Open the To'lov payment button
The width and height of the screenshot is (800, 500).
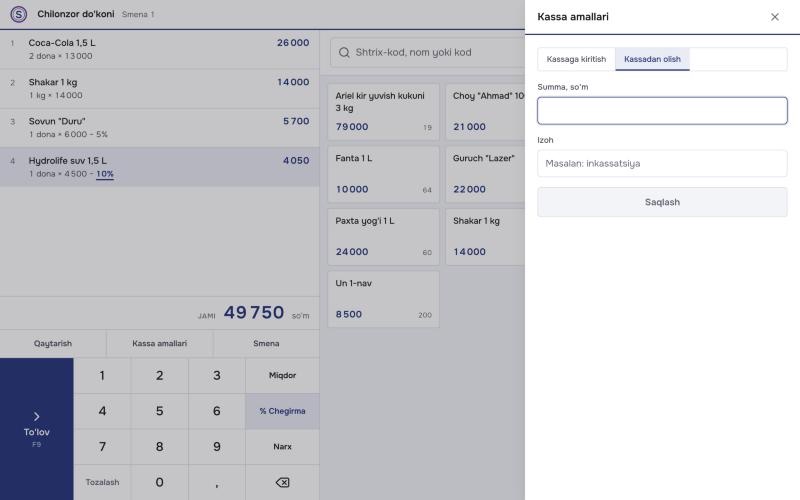click(37, 429)
